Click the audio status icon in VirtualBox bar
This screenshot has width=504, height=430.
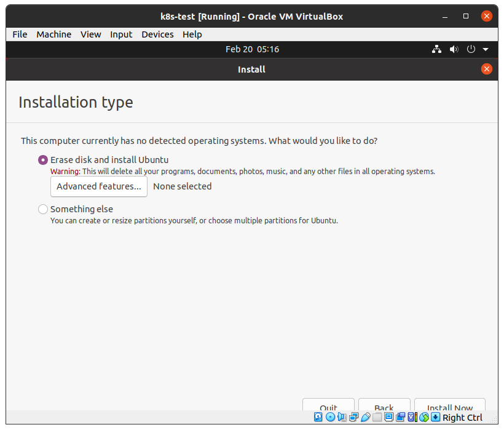[x=342, y=417]
